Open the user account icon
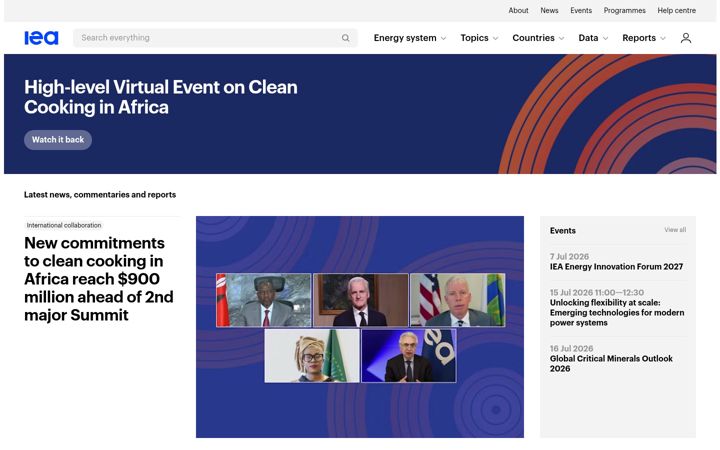The width and height of the screenshot is (720, 450). coord(686,38)
